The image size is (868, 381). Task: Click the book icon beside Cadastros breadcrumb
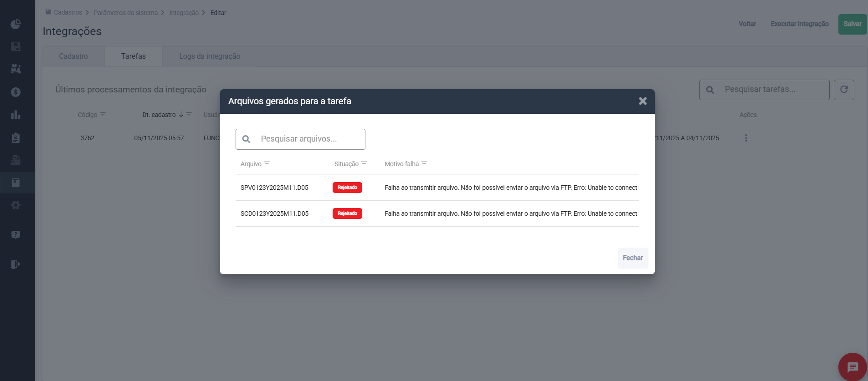[x=48, y=12]
